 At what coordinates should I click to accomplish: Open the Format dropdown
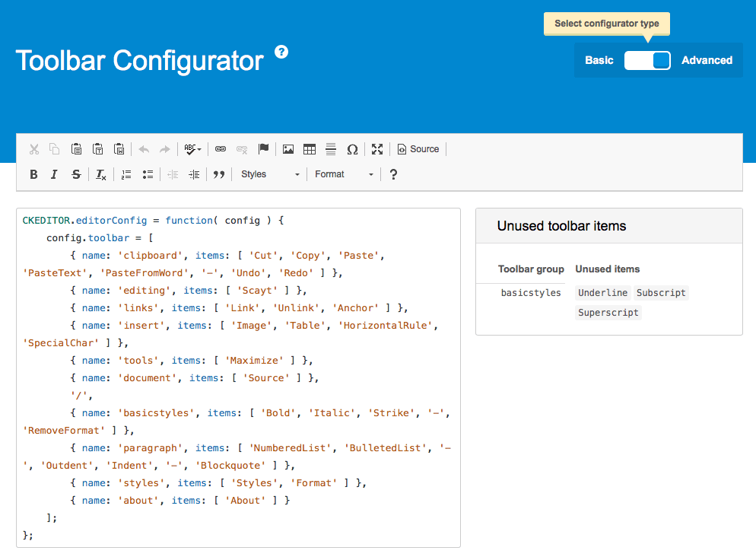coord(344,174)
